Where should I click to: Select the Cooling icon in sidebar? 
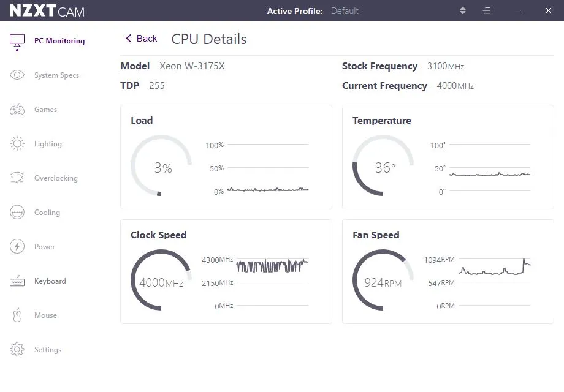click(x=17, y=213)
